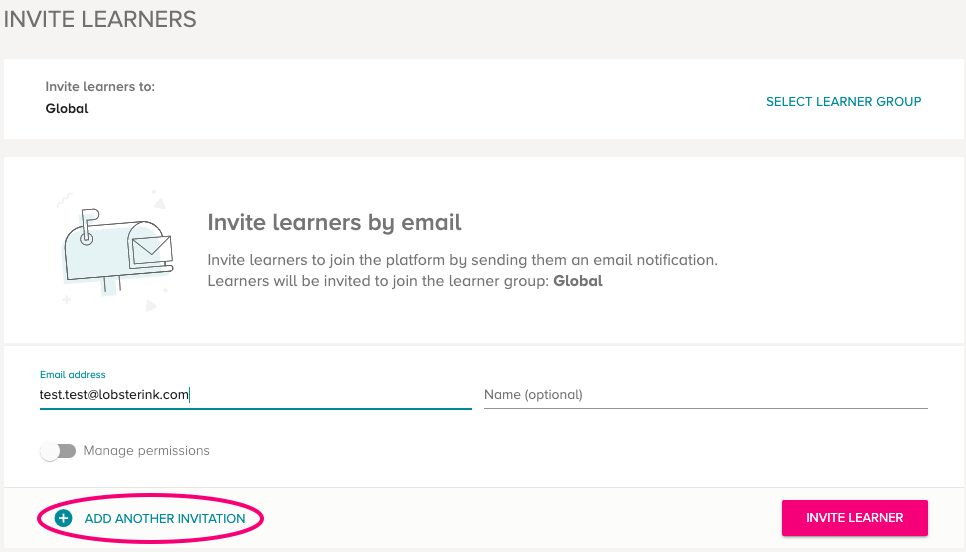Open Select Learner Group chooser
This screenshot has width=966, height=552.
coord(843,102)
